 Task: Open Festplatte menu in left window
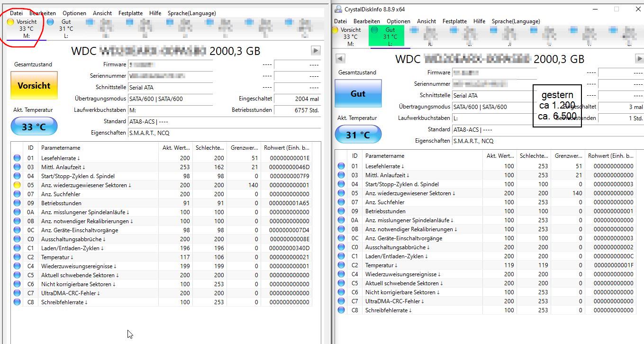pos(130,13)
